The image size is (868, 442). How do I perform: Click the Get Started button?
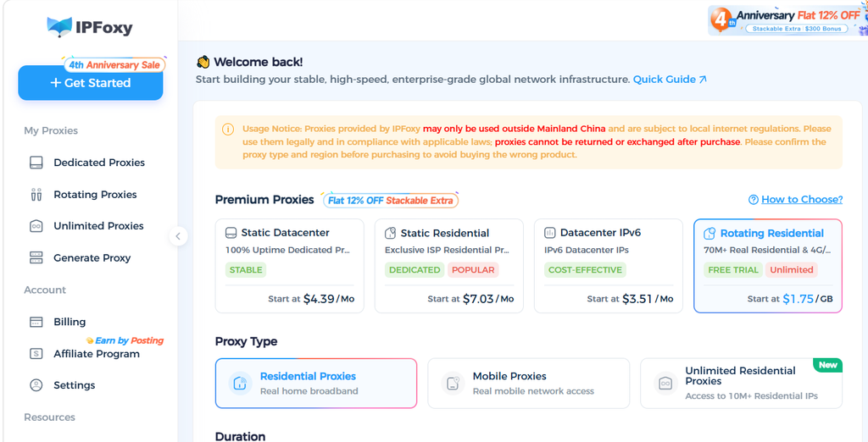(x=91, y=83)
